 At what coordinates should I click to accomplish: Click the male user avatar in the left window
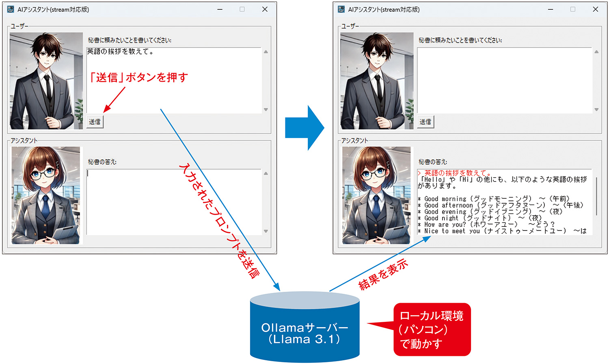[45, 79]
